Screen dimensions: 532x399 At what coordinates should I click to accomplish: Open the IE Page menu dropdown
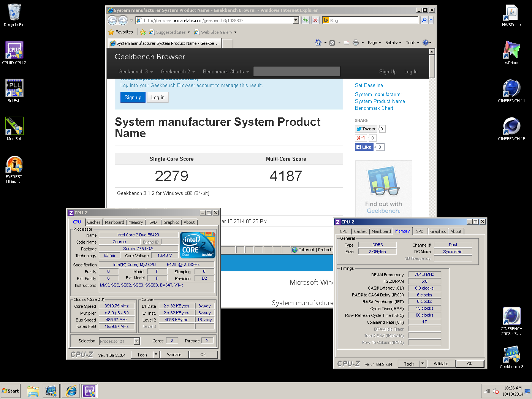point(374,43)
